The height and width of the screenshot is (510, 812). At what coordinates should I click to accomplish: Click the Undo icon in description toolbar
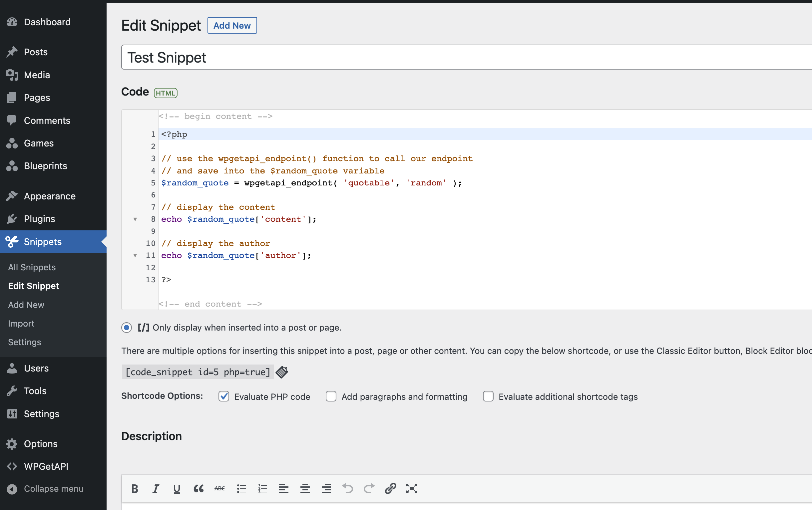347,488
